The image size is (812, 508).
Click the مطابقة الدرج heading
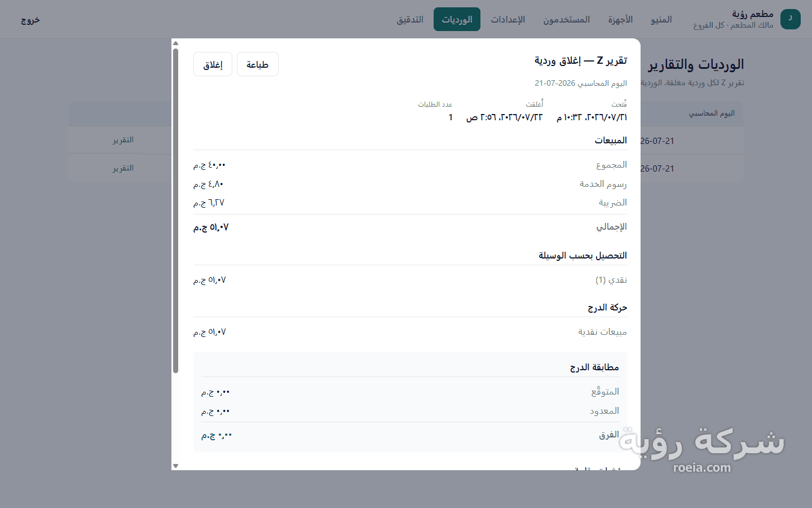point(594,367)
